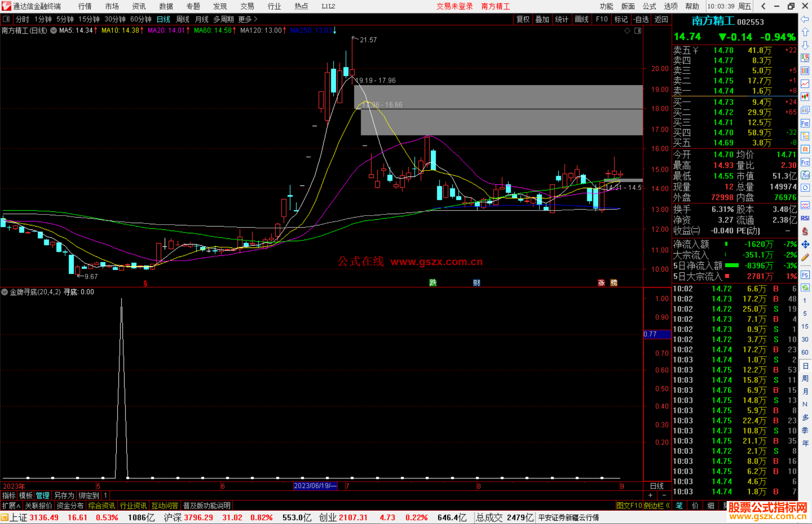Click the 2023/06/19 date marker on timeline
The image size is (812, 524).
315,486
